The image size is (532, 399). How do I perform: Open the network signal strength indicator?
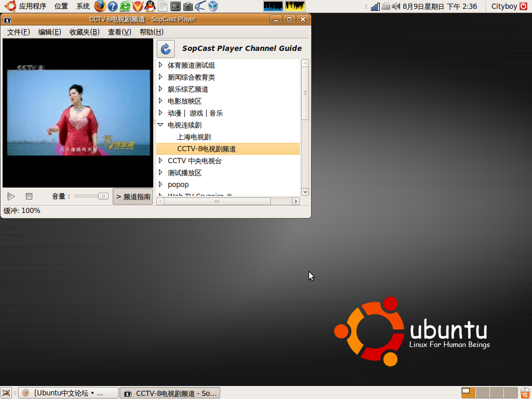tap(375, 6)
